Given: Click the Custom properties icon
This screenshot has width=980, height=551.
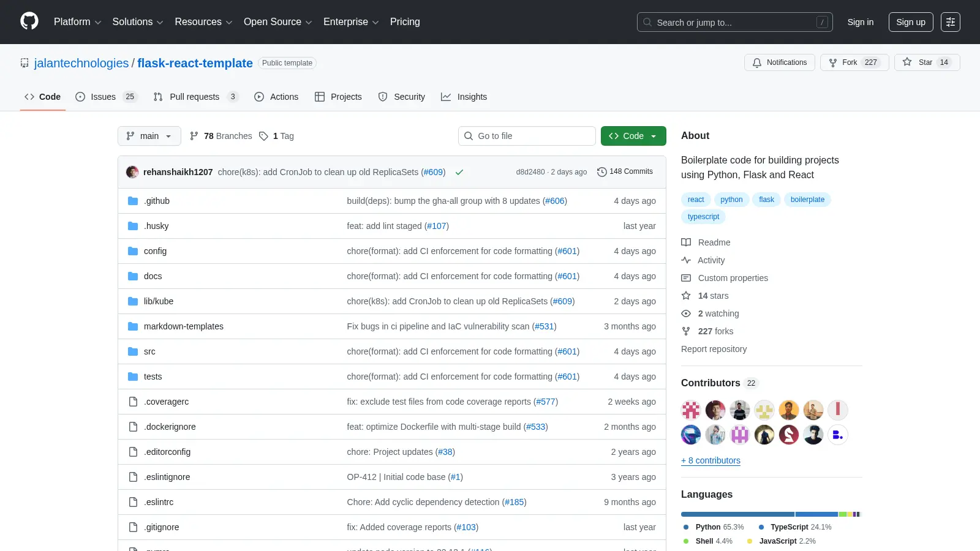Looking at the screenshot, I should 686,278.
